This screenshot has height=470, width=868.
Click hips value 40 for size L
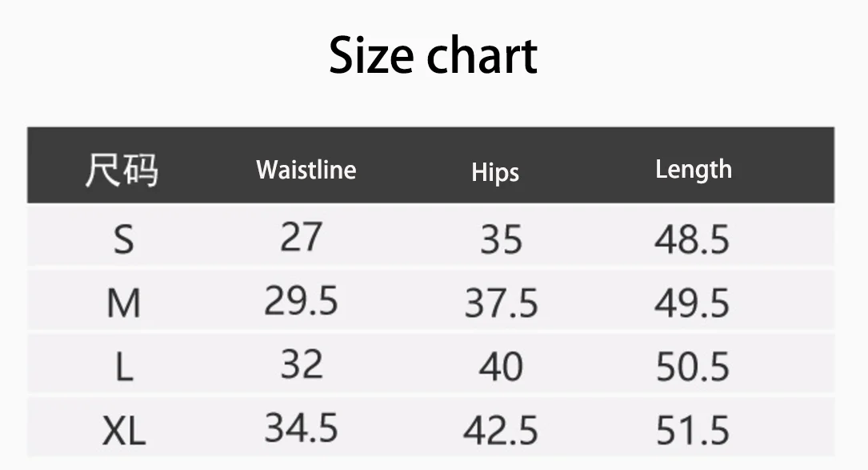point(501,368)
